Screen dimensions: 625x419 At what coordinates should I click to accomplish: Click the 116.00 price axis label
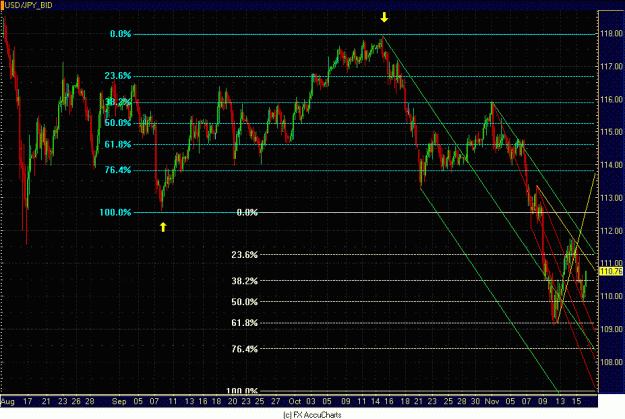[x=611, y=99]
